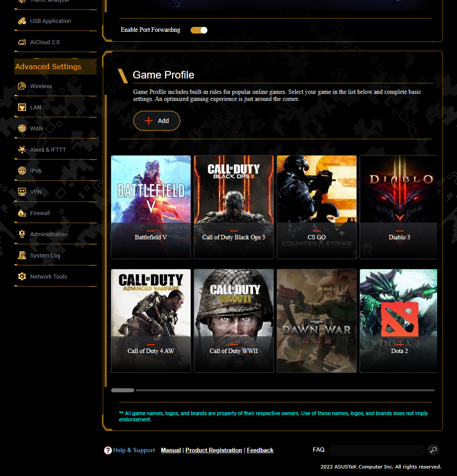This screenshot has height=476, width=457.
Task: Open the AiCloud 2.0 menu item
Action: point(56,42)
